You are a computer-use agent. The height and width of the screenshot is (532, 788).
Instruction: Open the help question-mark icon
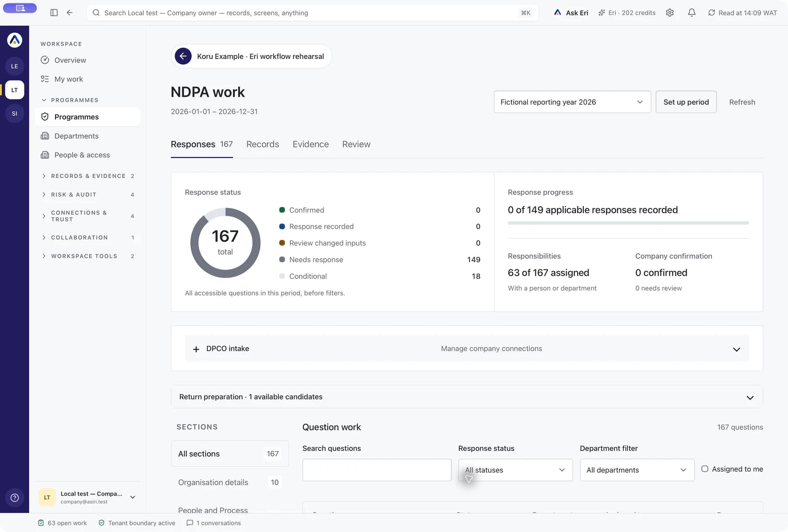point(14,497)
